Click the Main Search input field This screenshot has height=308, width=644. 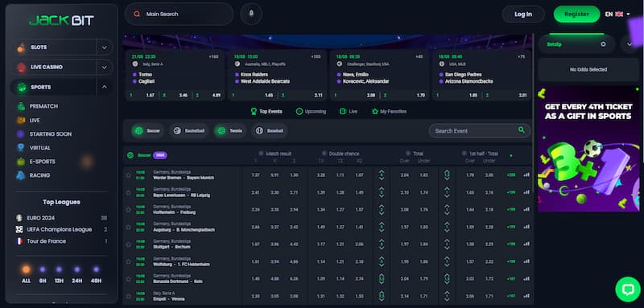tap(179, 14)
